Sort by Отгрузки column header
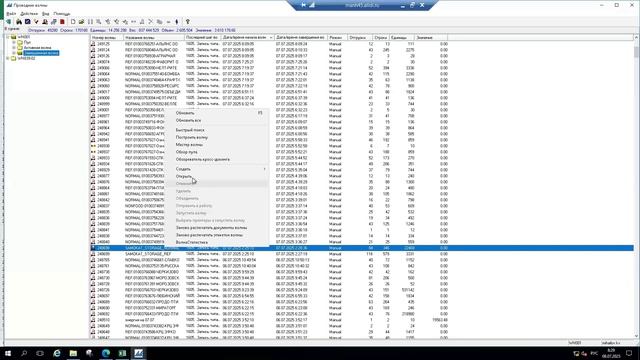640x360 pixels. [x=360, y=38]
